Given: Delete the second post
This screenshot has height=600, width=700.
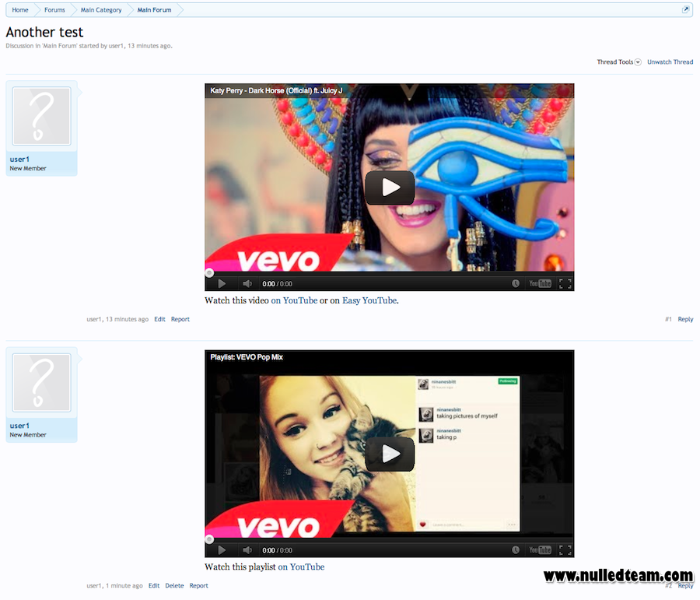Looking at the screenshot, I should coord(174,586).
